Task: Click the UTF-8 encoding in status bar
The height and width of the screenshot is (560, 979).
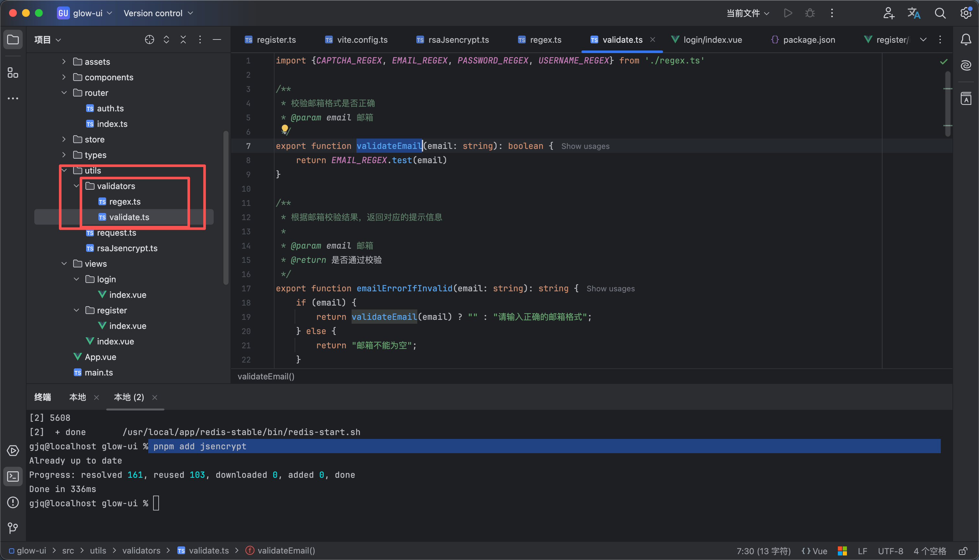Action: [890, 551]
